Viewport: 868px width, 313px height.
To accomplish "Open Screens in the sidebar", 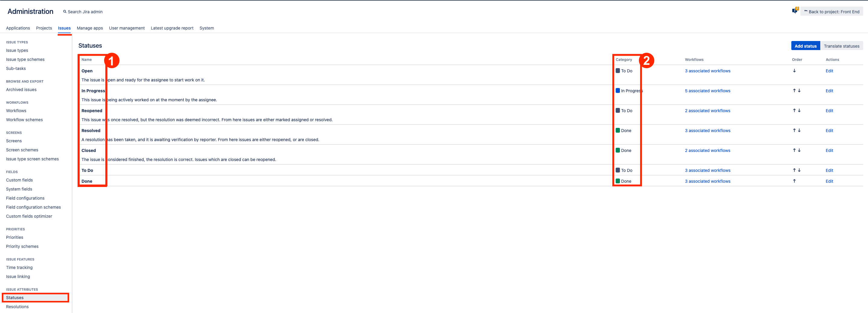I will (x=14, y=141).
